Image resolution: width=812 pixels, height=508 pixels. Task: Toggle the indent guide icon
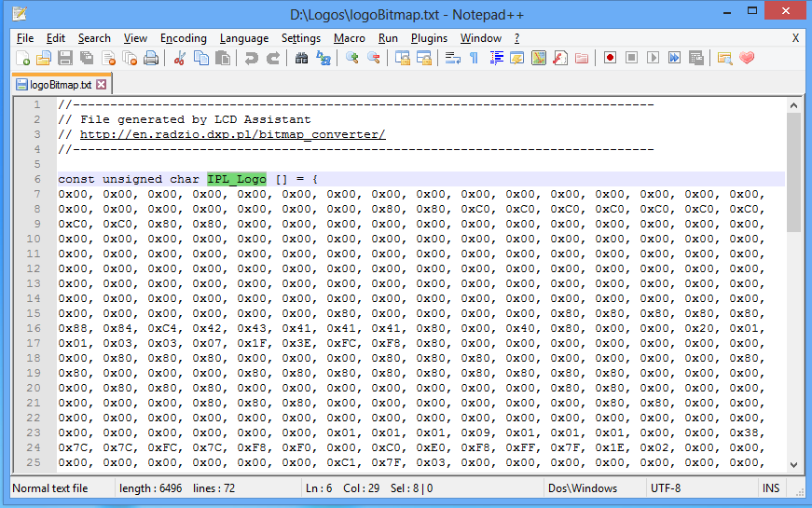coord(496,58)
